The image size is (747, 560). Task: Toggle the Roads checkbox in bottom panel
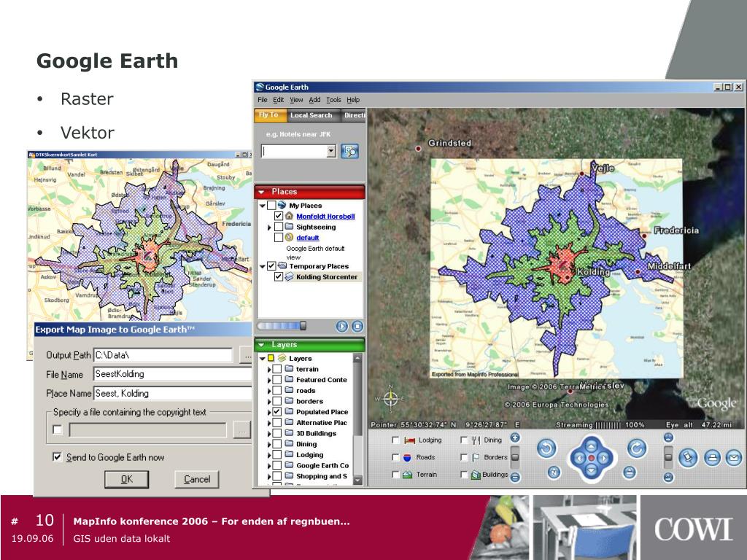[395, 457]
